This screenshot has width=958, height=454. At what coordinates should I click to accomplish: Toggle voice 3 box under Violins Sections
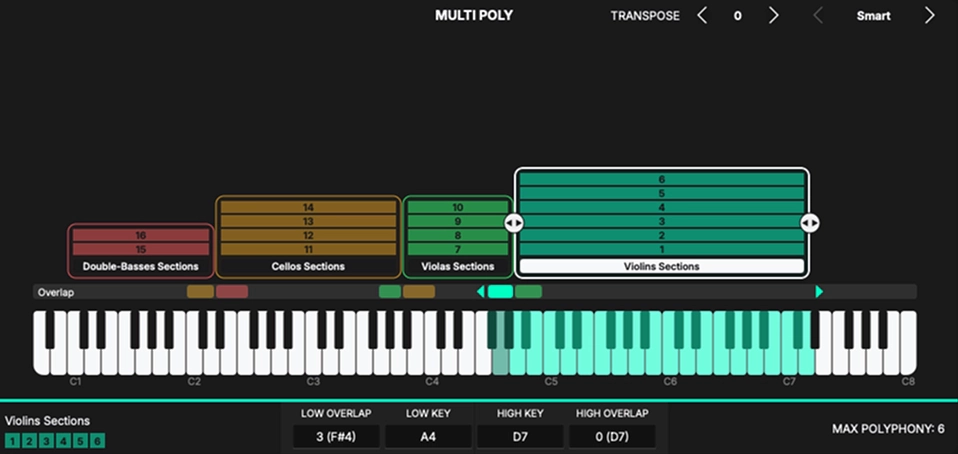[x=46, y=441]
